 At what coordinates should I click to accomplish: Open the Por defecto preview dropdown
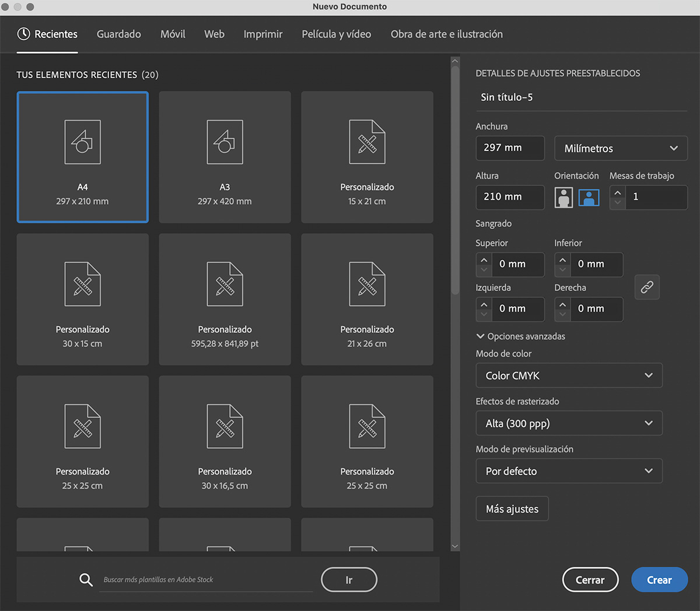tap(569, 471)
